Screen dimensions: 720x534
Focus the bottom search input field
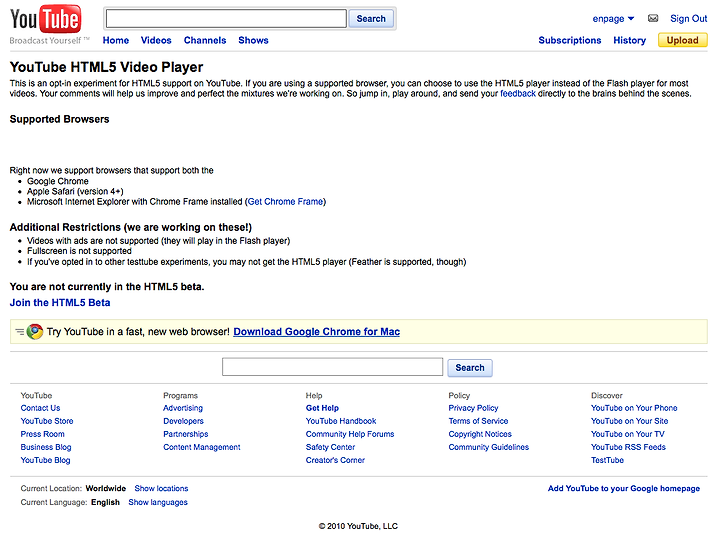click(332, 367)
